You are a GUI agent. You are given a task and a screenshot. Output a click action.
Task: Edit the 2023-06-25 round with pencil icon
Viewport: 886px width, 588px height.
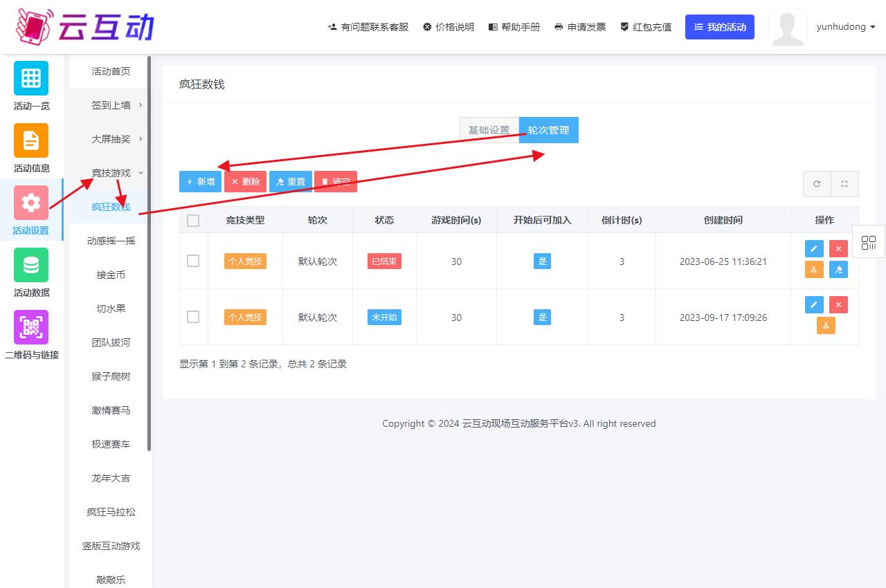815,248
